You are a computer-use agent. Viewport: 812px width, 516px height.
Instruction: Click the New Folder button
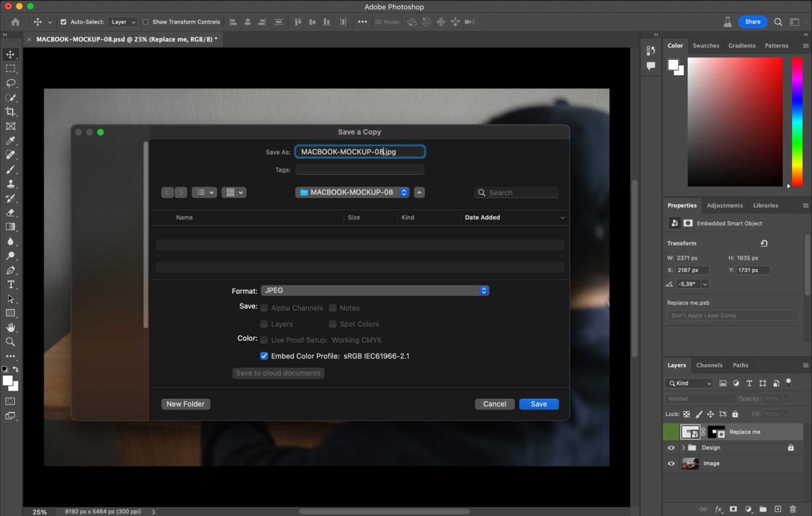(186, 404)
